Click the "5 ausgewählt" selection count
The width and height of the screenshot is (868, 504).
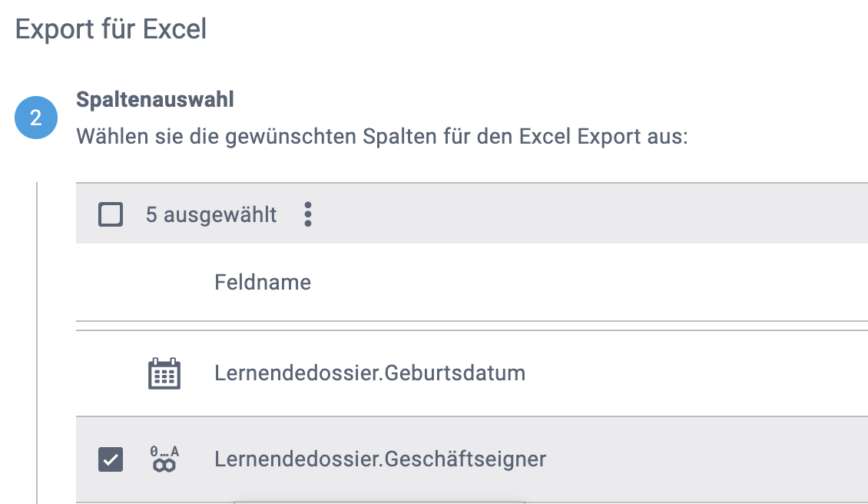tap(211, 214)
